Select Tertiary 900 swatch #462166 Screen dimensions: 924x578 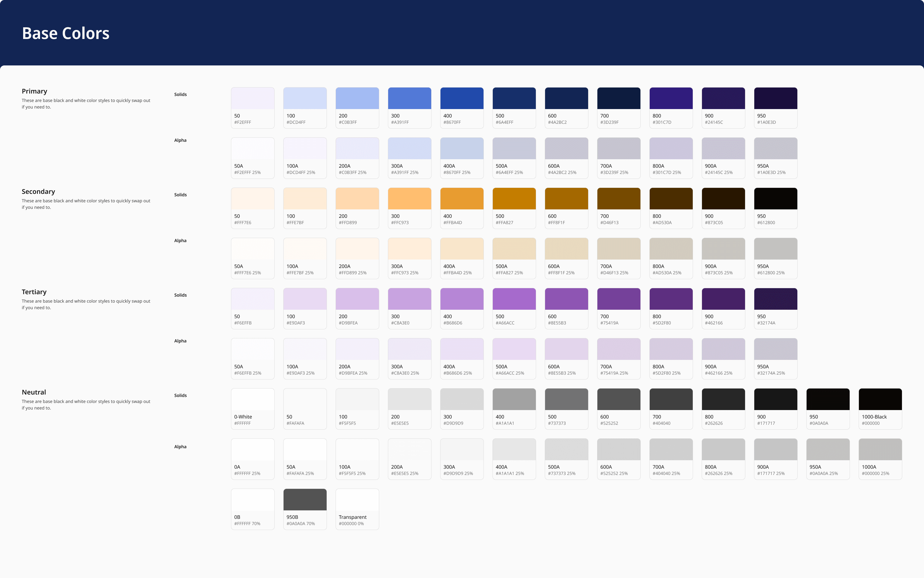(723, 309)
